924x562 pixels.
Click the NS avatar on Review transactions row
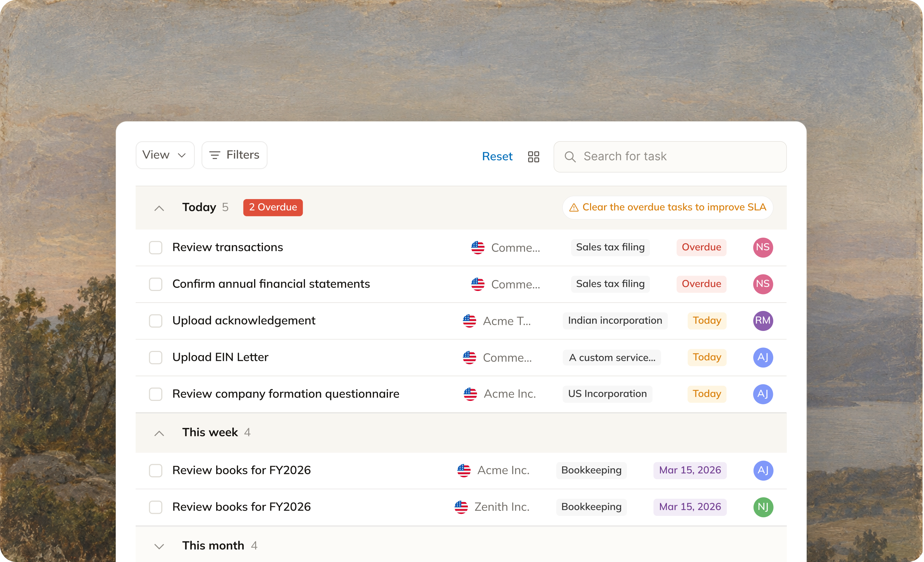[763, 247]
